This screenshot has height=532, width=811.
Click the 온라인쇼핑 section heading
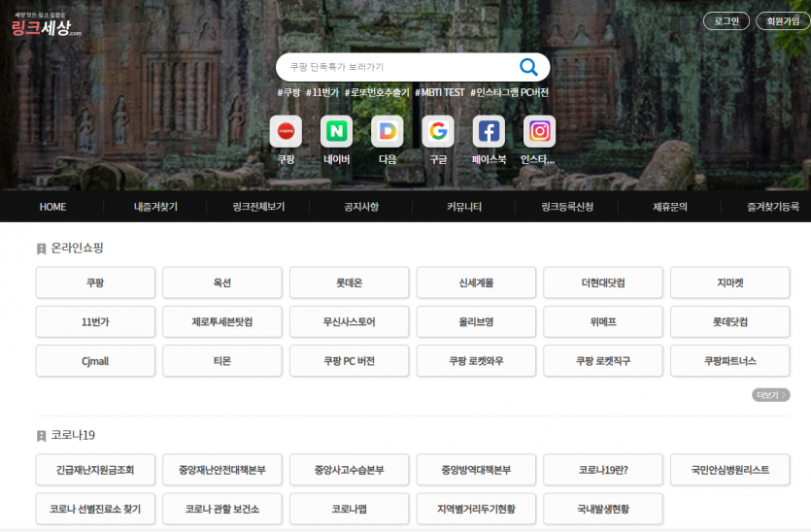tap(77, 249)
